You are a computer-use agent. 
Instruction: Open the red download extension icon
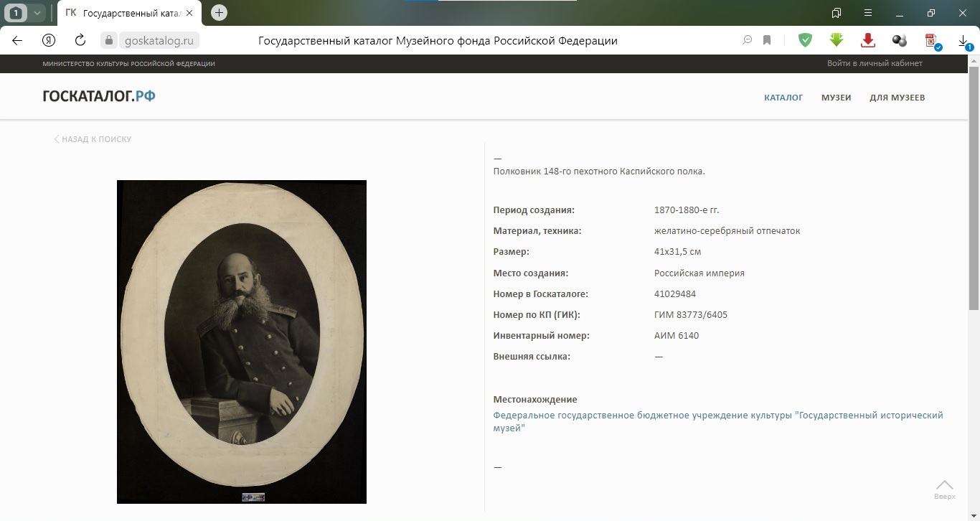coord(868,40)
